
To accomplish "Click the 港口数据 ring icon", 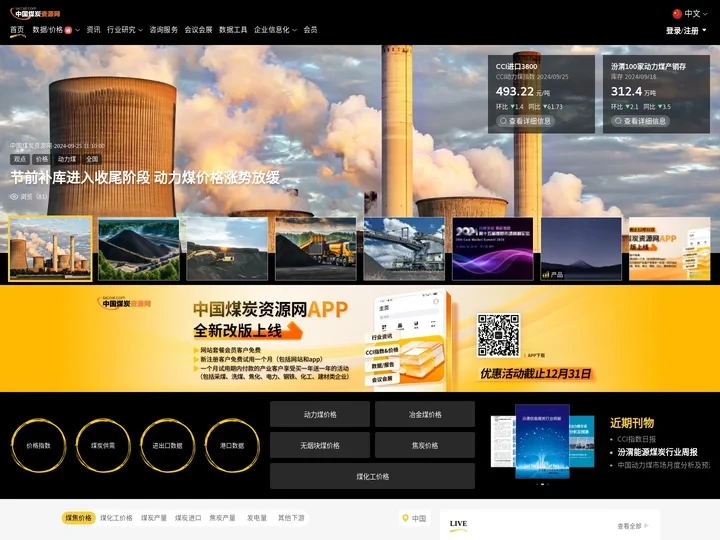I will pos(232,445).
